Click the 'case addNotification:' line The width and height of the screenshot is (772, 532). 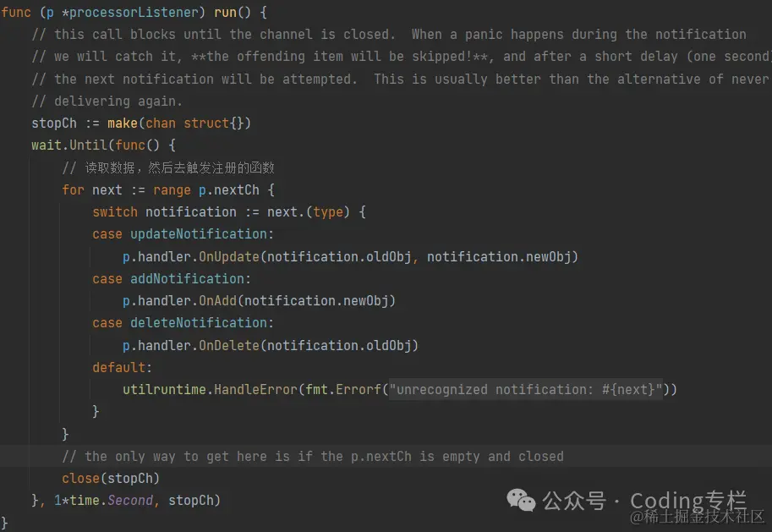pyautogui.click(x=172, y=279)
